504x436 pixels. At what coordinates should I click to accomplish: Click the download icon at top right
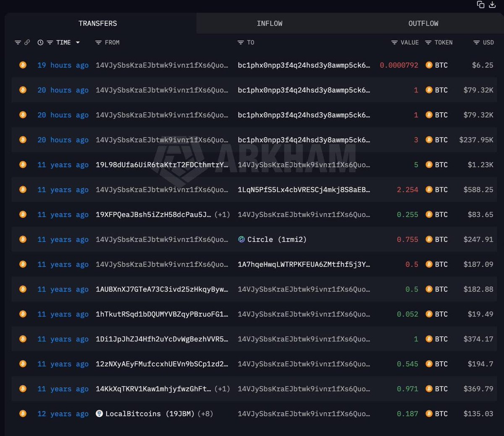pos(493,5)
